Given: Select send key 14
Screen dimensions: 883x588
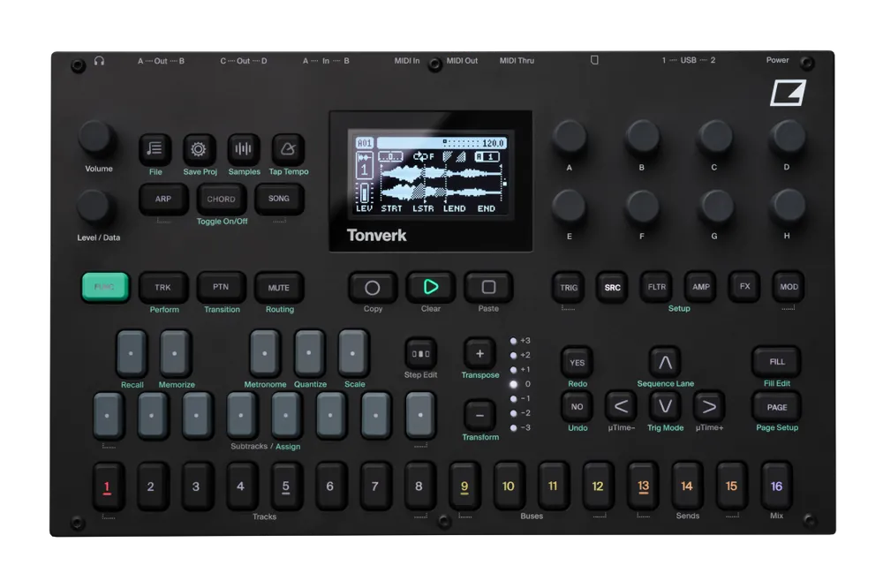Looking at the screenshot, I should click(x=687, y=486).
